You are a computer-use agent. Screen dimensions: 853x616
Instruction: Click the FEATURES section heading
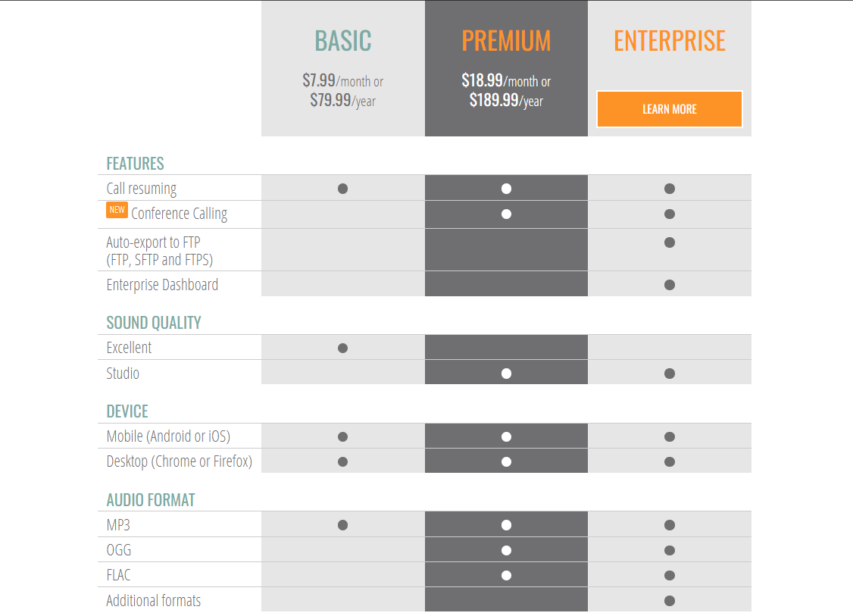(135, 164)
